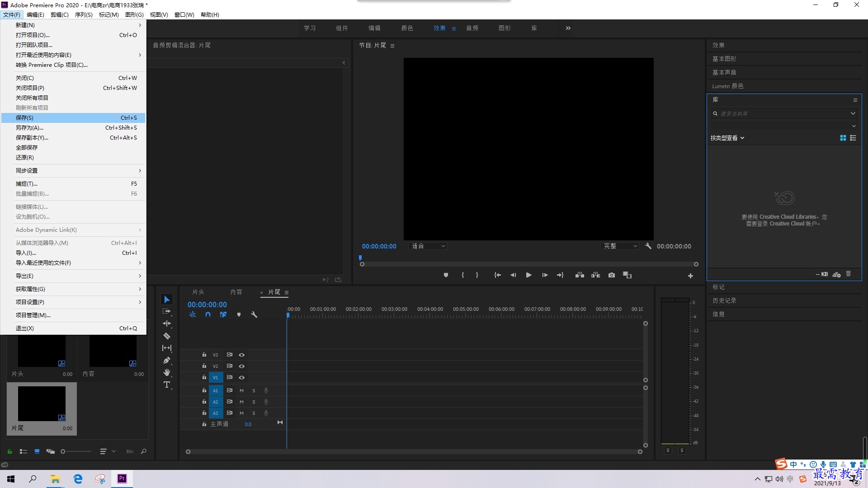Switch to the 颜色 workspace tab

(x=407, y=28)
